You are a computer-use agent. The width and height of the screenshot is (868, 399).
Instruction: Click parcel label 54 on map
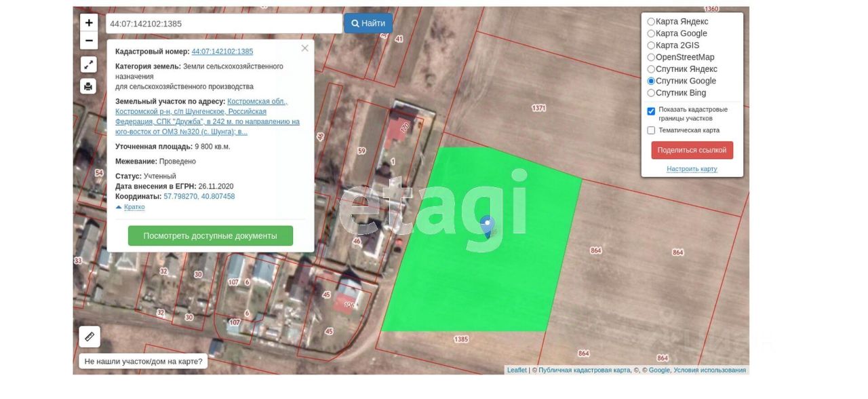click(99, 173)
